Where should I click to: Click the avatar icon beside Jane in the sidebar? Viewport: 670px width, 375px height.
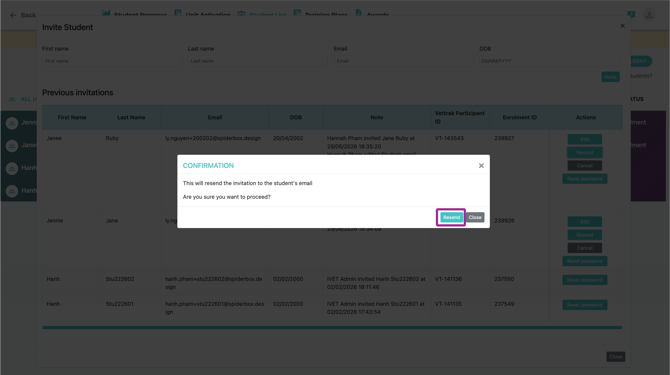[12, 146]
